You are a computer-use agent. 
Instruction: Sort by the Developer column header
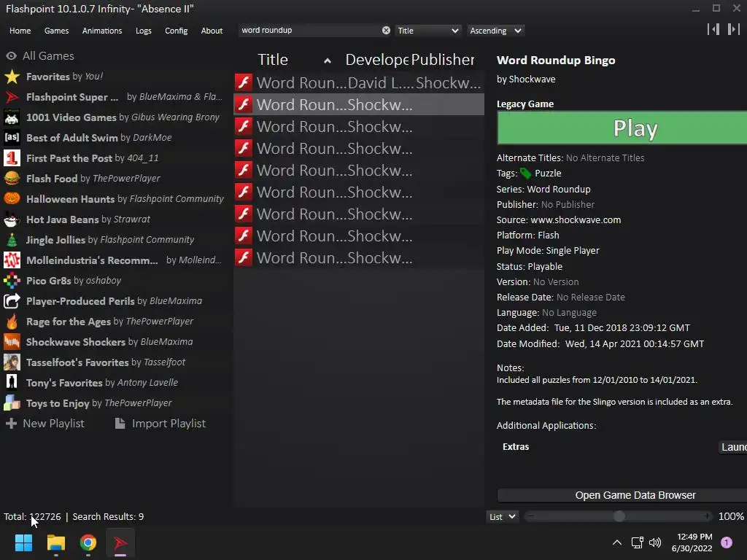pos(377,60)
